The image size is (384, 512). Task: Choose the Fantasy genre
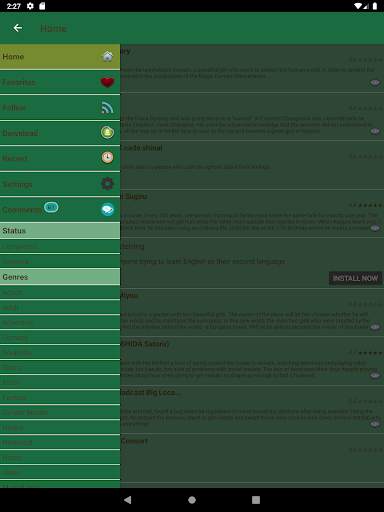pyautogui.click(x=60, y=398)
